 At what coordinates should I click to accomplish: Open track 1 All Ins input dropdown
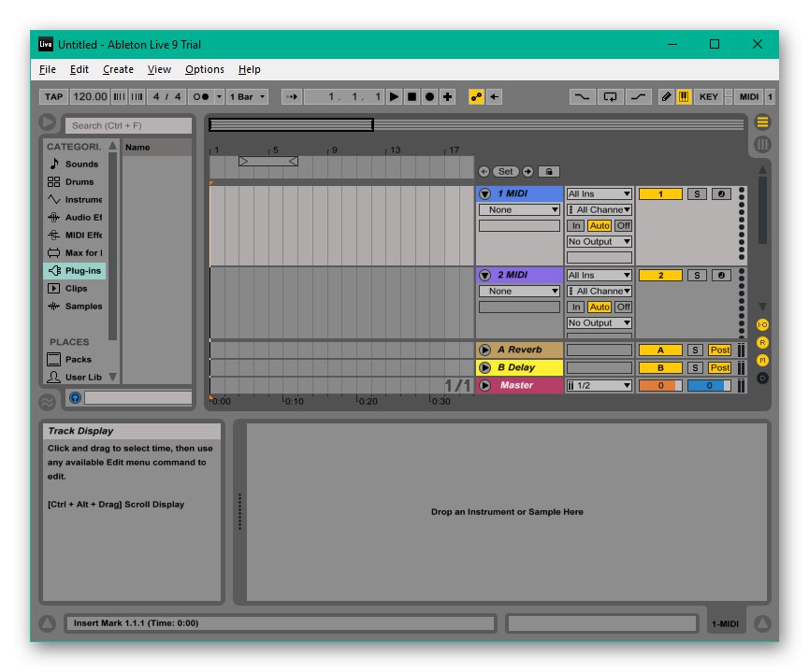(x=599, y=193)
